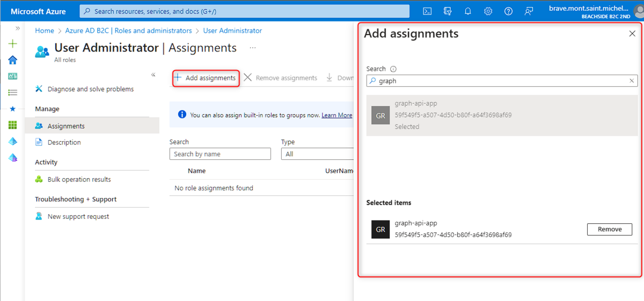Open the feedback icon
644x301 pixels.
click(529, 11)
